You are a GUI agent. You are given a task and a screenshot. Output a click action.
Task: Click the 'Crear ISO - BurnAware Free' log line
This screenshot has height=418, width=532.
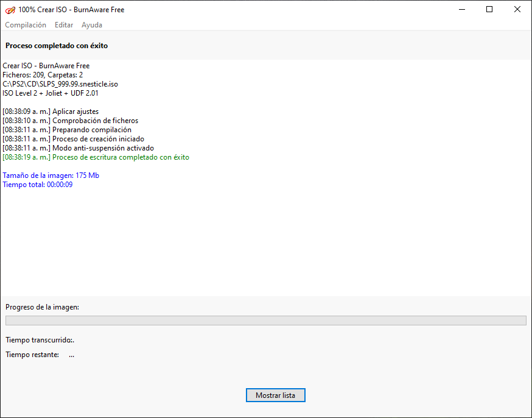pos(46,66)
